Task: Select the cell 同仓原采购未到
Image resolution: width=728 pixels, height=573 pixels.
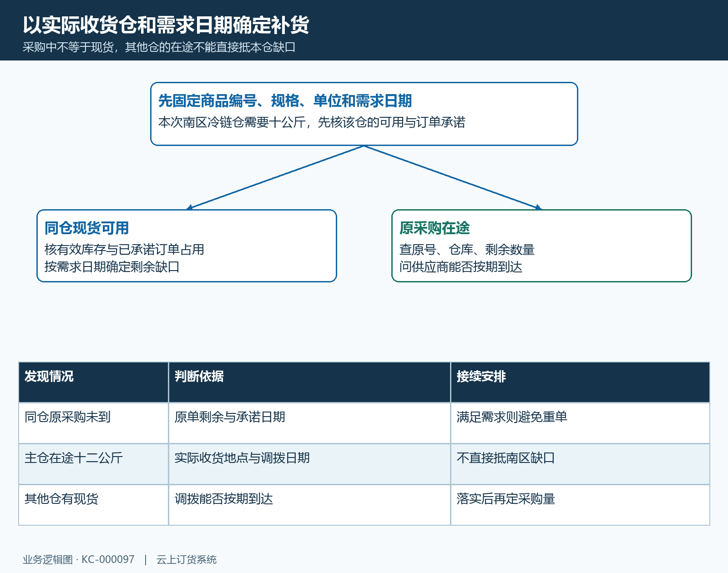Action: [x=93, y=423]
